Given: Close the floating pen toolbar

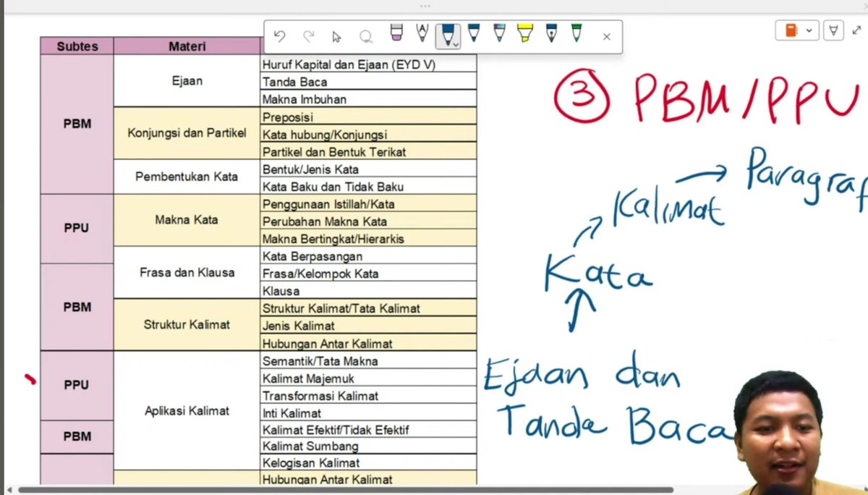Looking at the screenshot, I should click(607, 37).
